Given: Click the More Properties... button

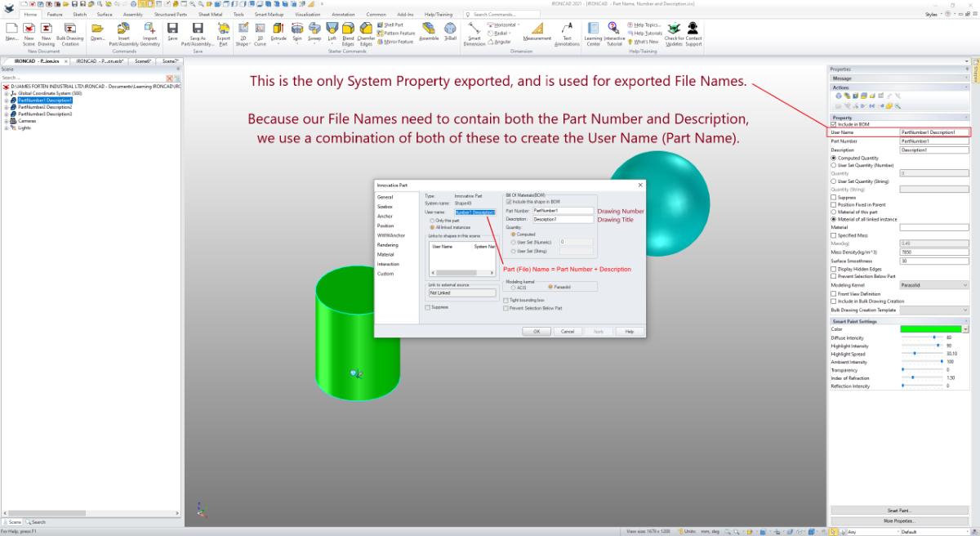Looking at the screenshot, I should [898, 520].
